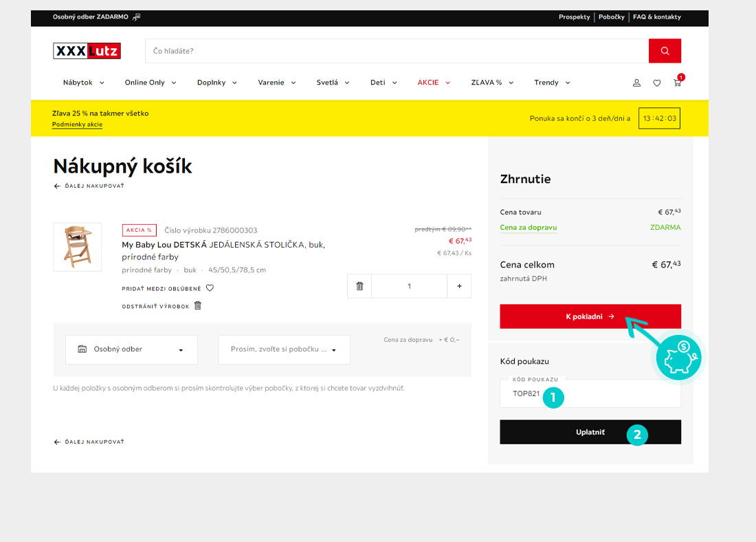The image size is (756, 542).
Task: Expand the Doplnky menu
Action: (x=217, y=83)
